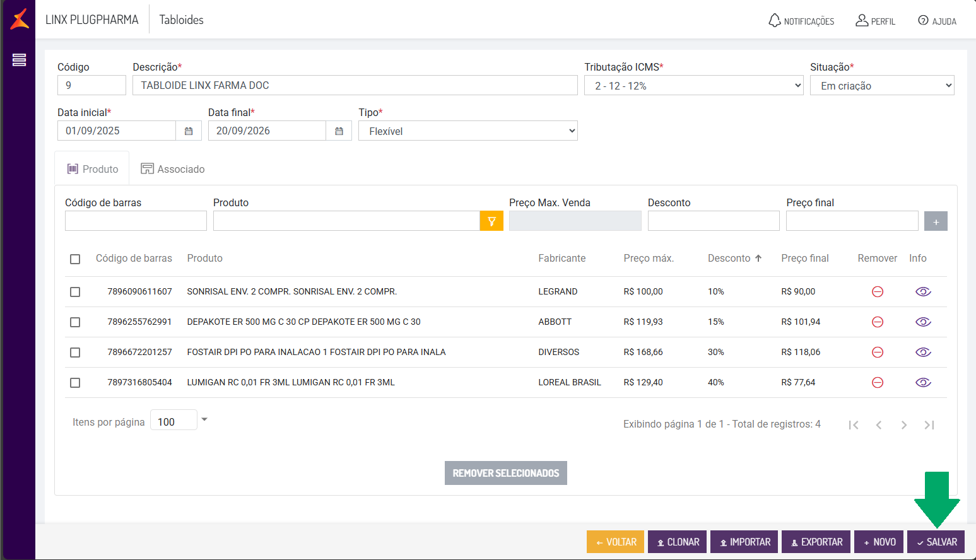Click the Descrição text field
The image size is (976, 560).
tap(355, 85)
